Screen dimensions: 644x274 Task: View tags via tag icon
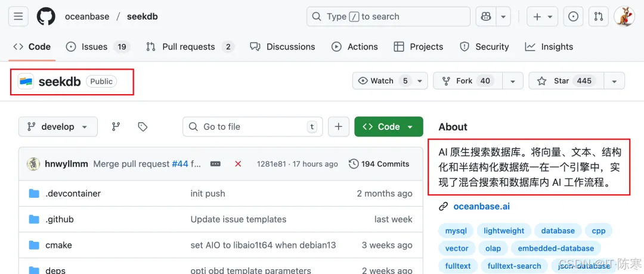coord(143,127)
